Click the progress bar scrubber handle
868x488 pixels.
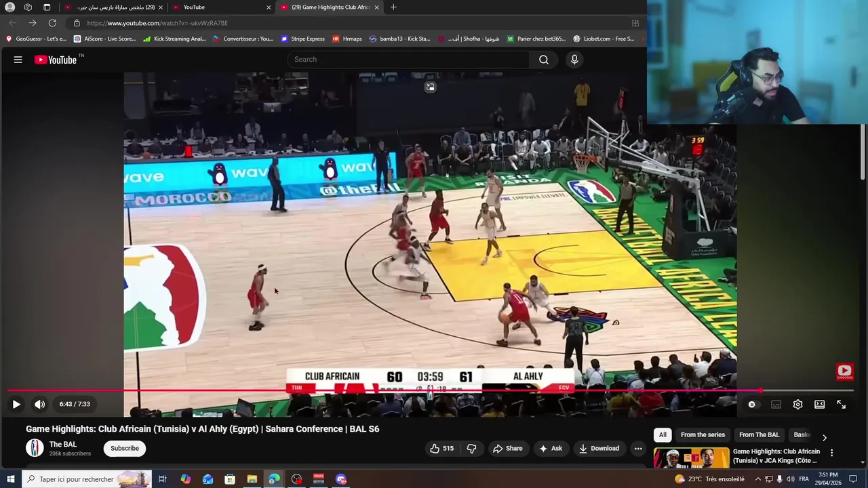[x=761, y=391]
